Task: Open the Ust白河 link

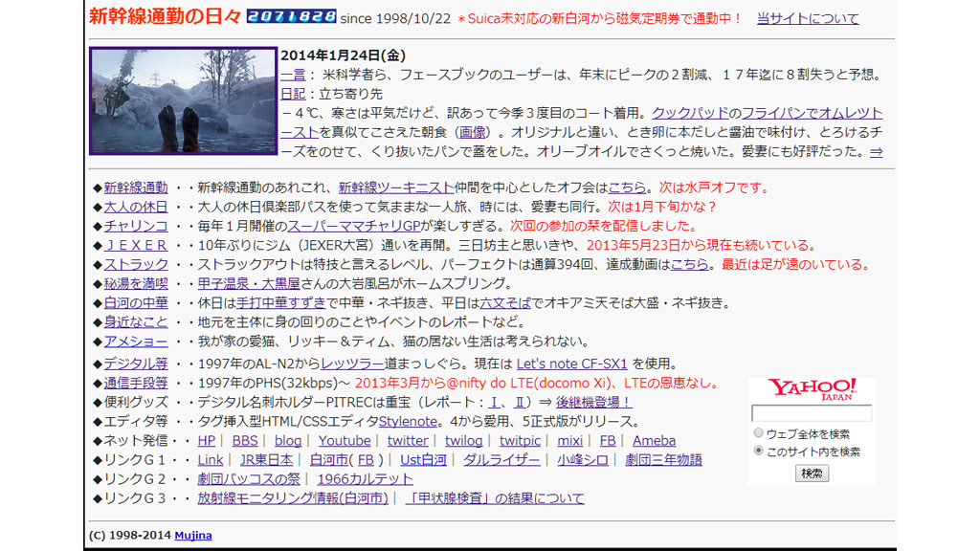Action: click(x=423, y=460)
